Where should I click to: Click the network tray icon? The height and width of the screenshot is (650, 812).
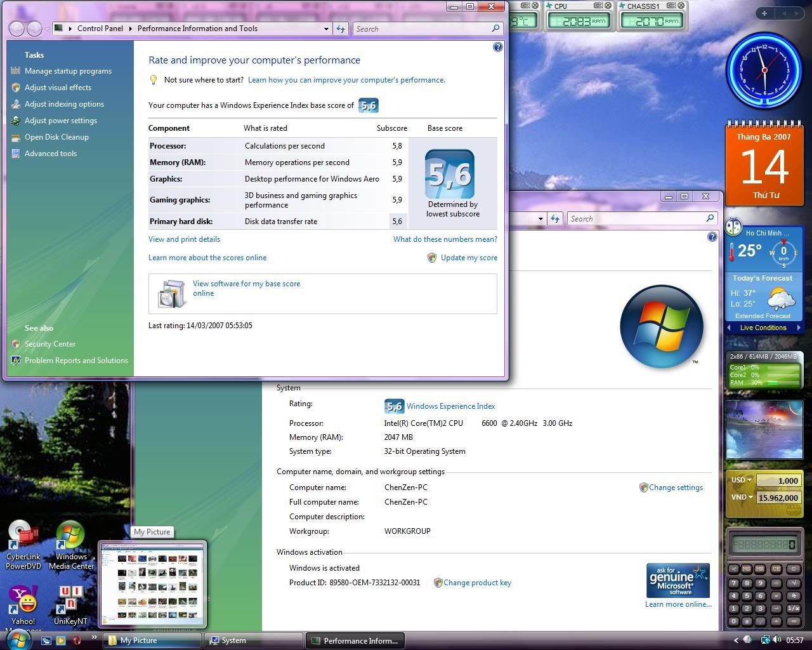point(765,640)
